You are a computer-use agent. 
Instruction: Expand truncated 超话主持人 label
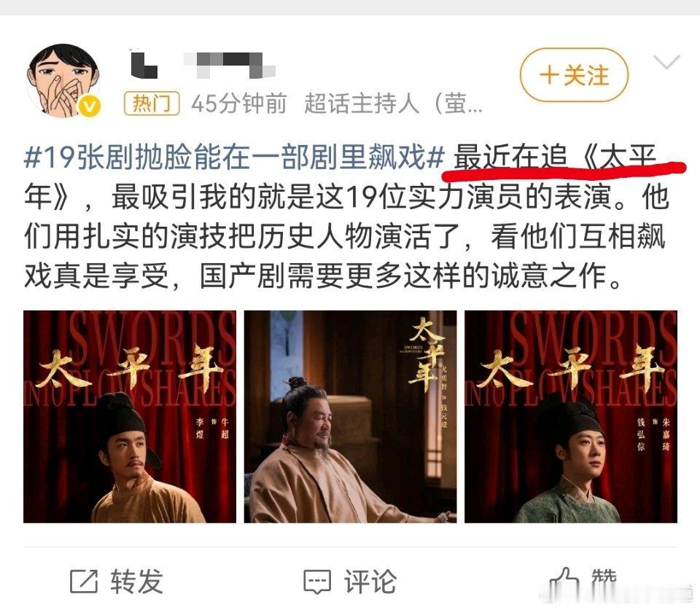(x=393, y=104)
